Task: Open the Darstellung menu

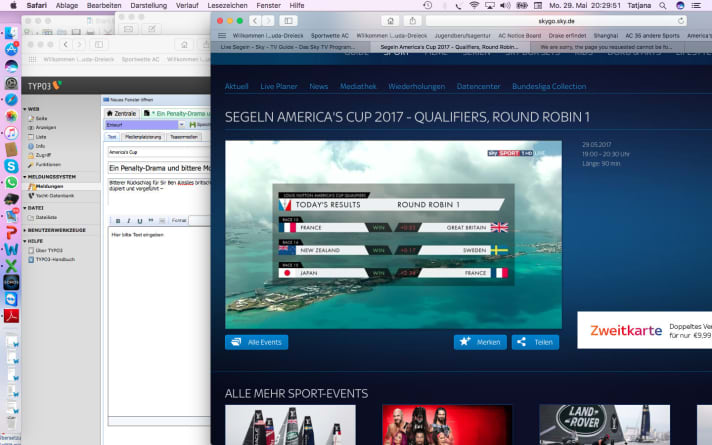Action: pos(148,5)
